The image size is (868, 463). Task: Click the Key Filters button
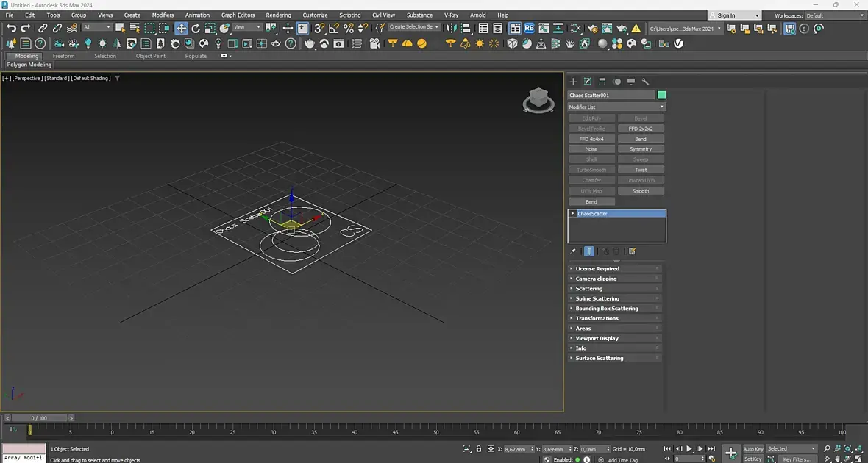pos(797,459)
